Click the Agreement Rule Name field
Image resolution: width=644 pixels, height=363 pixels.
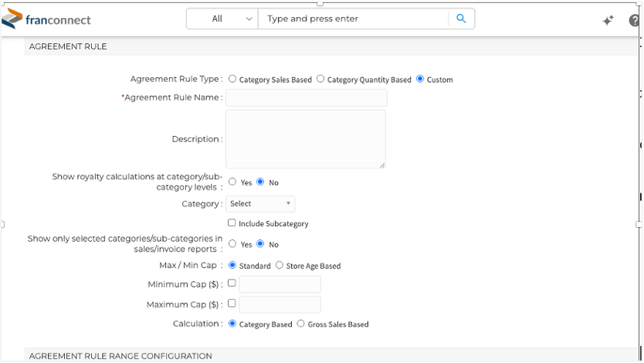307,98
